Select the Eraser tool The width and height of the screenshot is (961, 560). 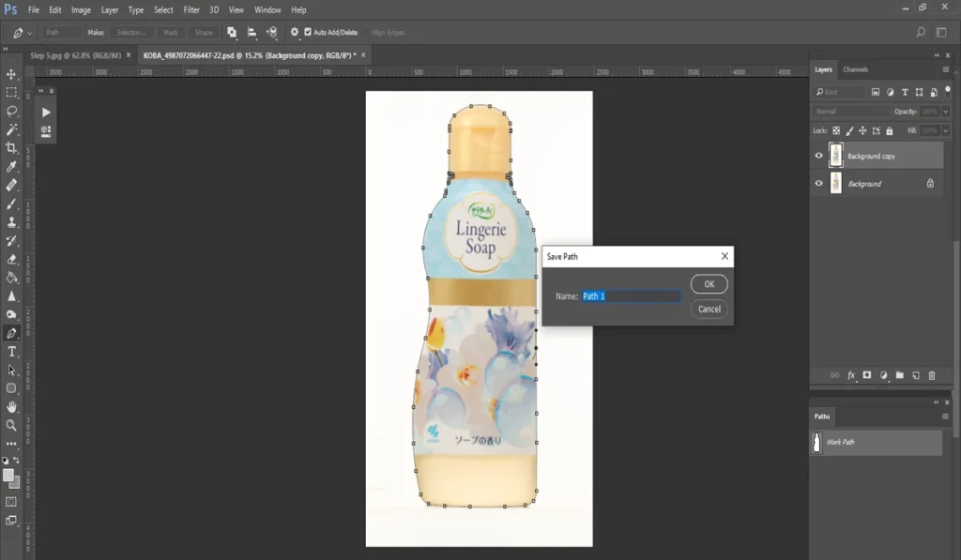click(x=11, y=259)
